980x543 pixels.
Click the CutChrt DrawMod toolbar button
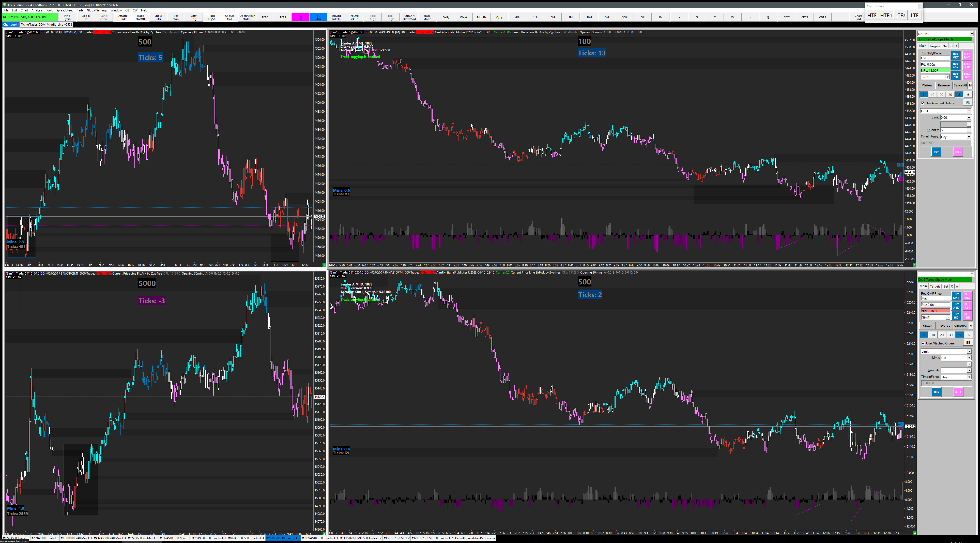click(x=409, y=17)
